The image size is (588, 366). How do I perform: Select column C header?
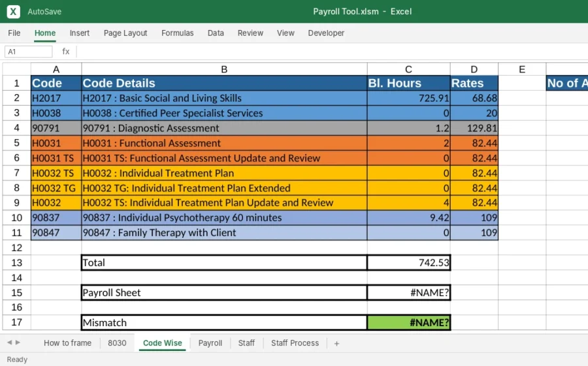409,69
